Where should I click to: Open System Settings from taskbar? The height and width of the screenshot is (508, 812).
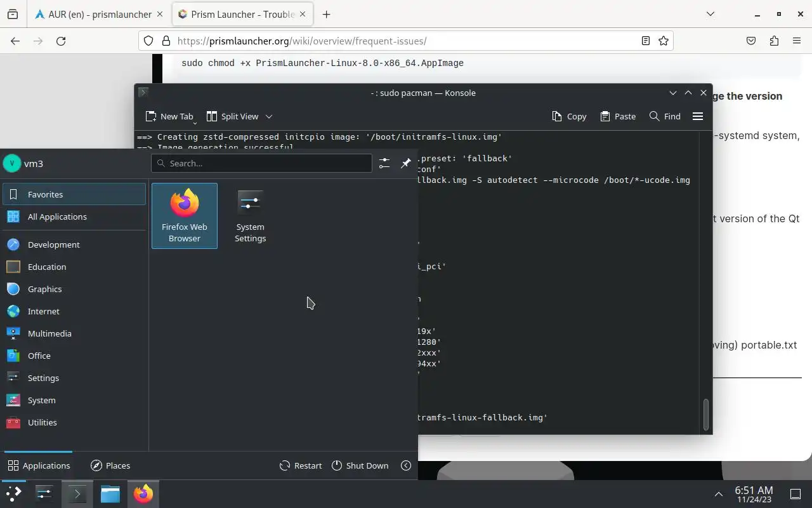click(44, 493)
